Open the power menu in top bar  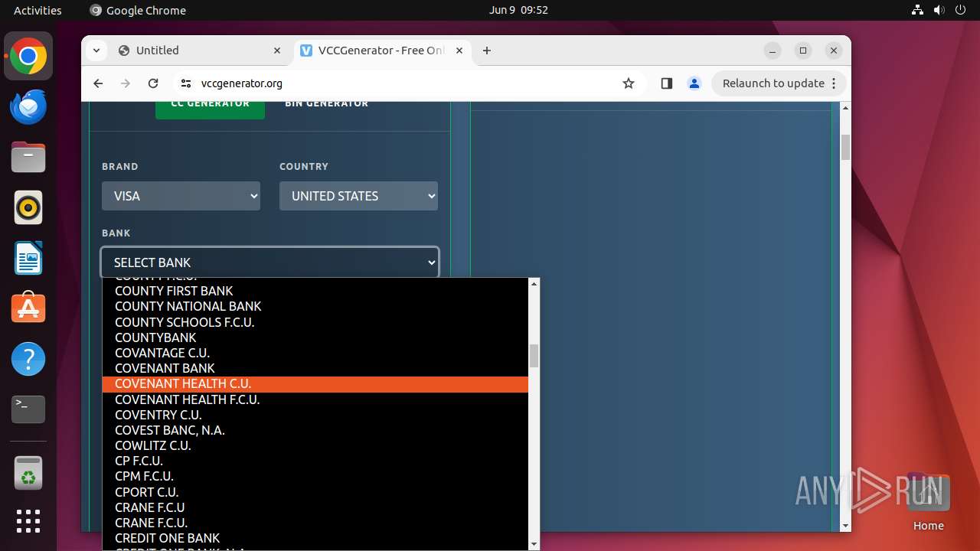coord(961,10)
